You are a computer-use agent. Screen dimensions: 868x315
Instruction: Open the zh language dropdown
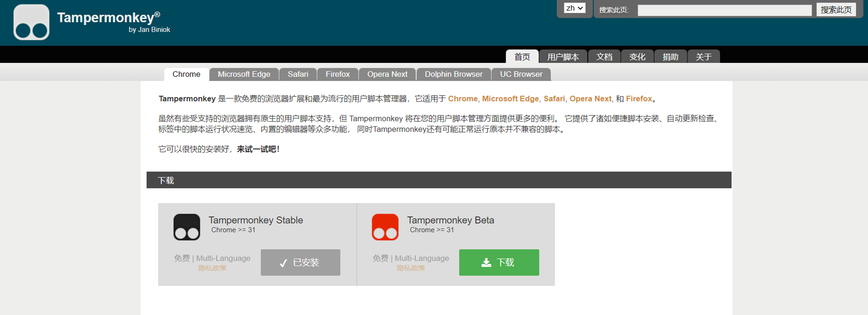click(574, 8)
